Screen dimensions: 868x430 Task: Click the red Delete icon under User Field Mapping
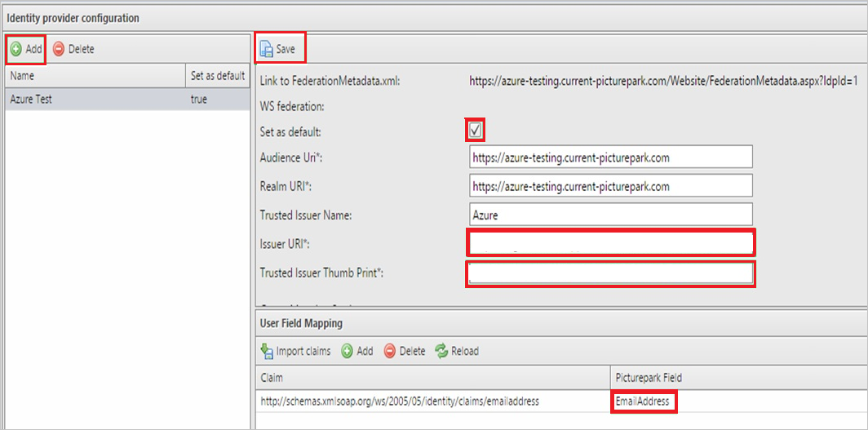click(x=390, y=351)
